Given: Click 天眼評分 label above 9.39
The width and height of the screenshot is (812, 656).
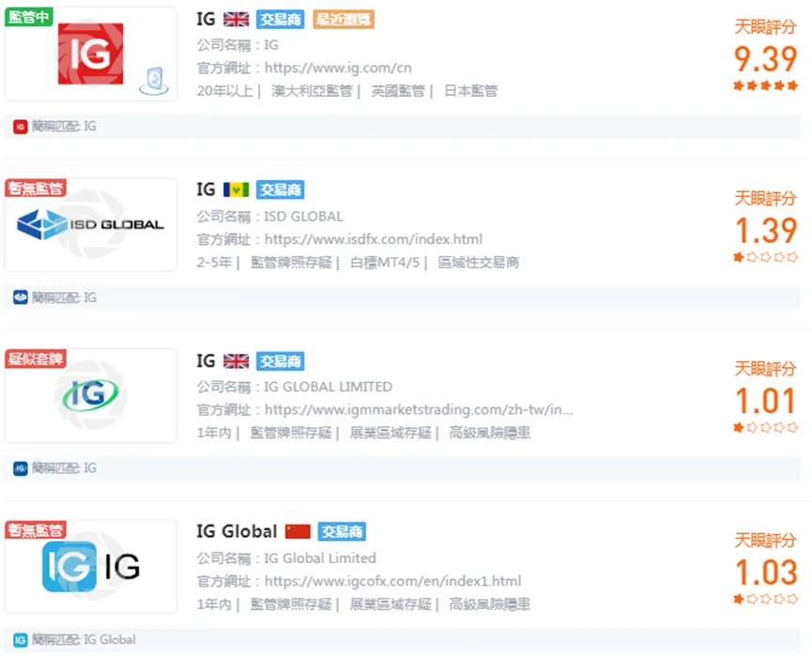Looking at the screenshot, I should coord(765,27).
